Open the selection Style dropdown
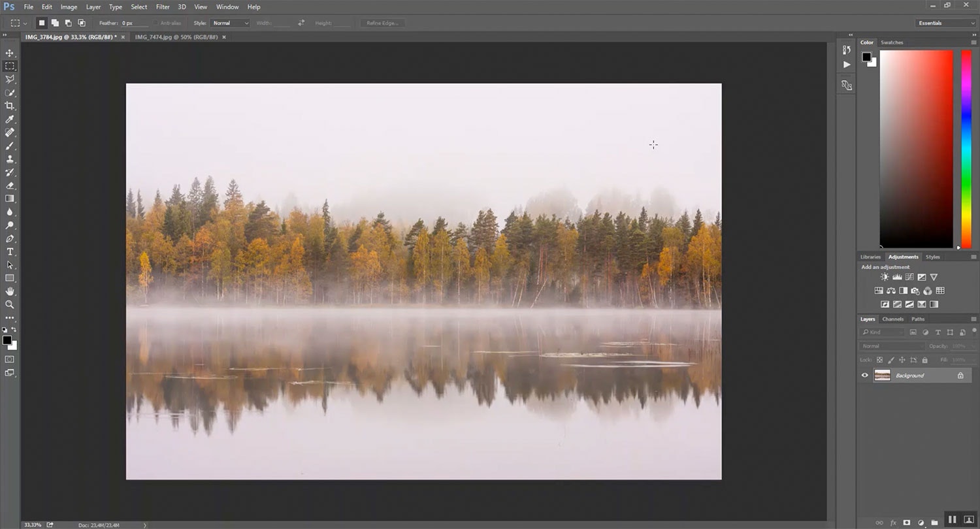Image resolution: width=980 pixels, height=529 pixels. coord(230,23)
